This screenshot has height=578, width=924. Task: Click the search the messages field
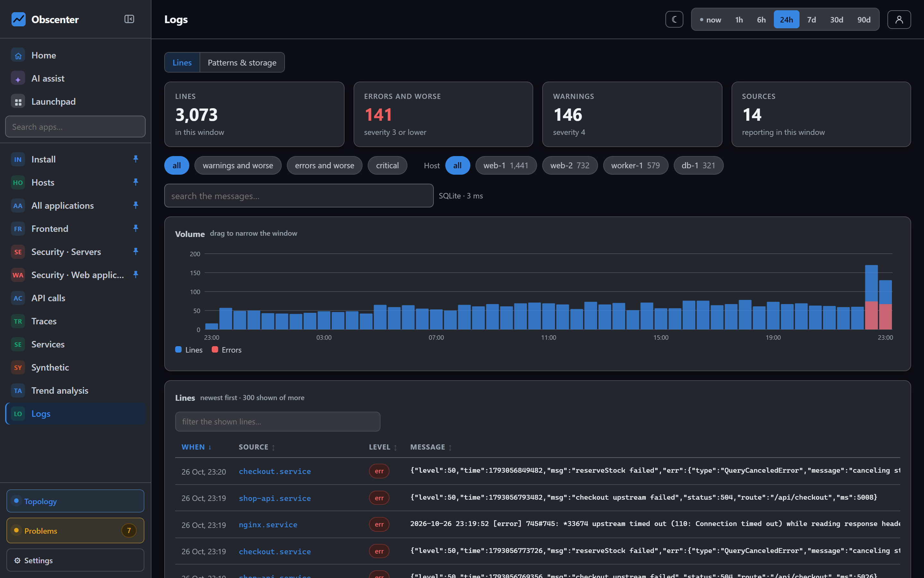click(299, 196)
